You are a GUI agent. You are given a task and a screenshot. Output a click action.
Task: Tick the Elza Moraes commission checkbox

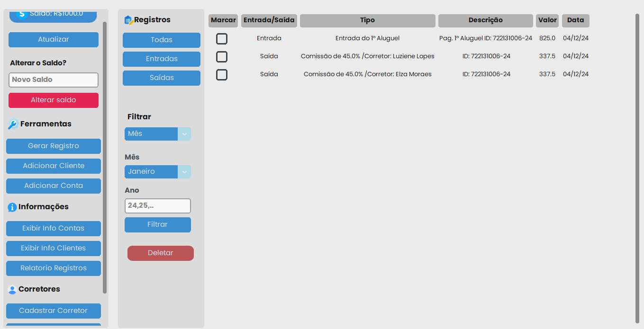pos(222,75)
